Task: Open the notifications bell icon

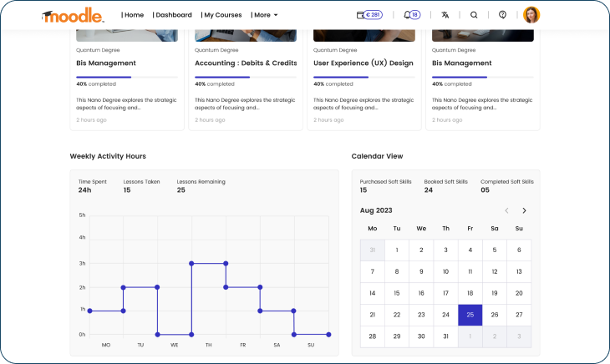Action: pyautogui.click(x=411, y=15)
